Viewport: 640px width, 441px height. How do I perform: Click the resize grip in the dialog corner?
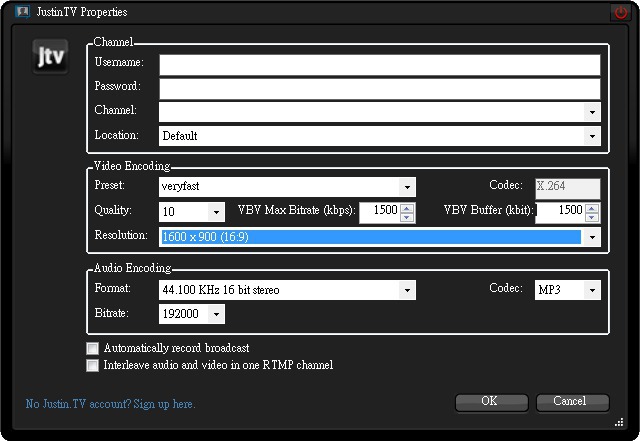coord(619,422)
